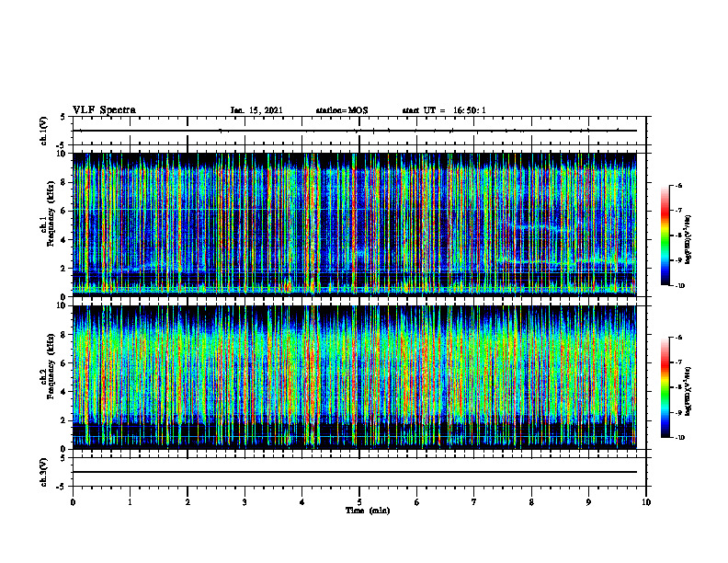Viewport: 728px width, 563px height.
Task: Click the ch.1 spectrogram panel
Action: tap(355, 224)
